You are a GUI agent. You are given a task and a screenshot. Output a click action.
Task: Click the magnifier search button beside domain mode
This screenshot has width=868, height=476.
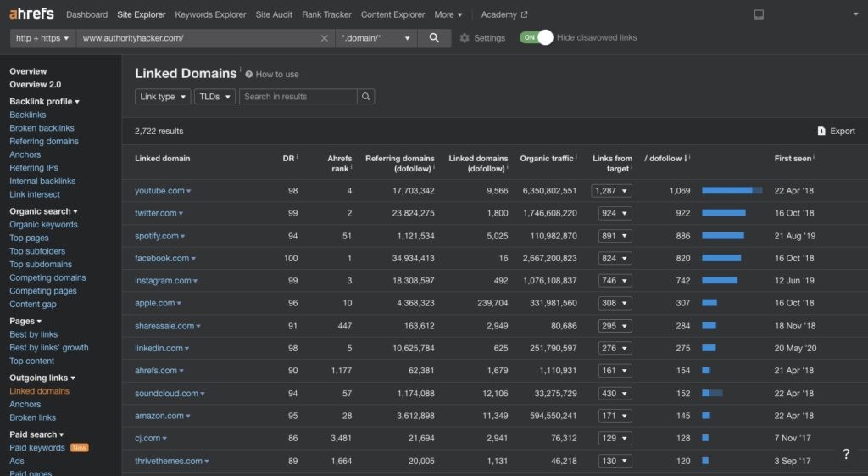[x=434, y=38]
